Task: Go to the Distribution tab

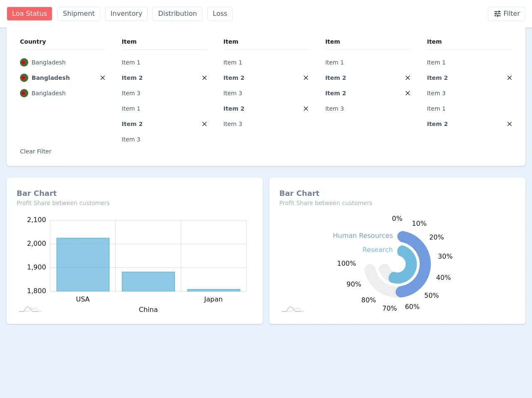Action: tap(177, 14)
